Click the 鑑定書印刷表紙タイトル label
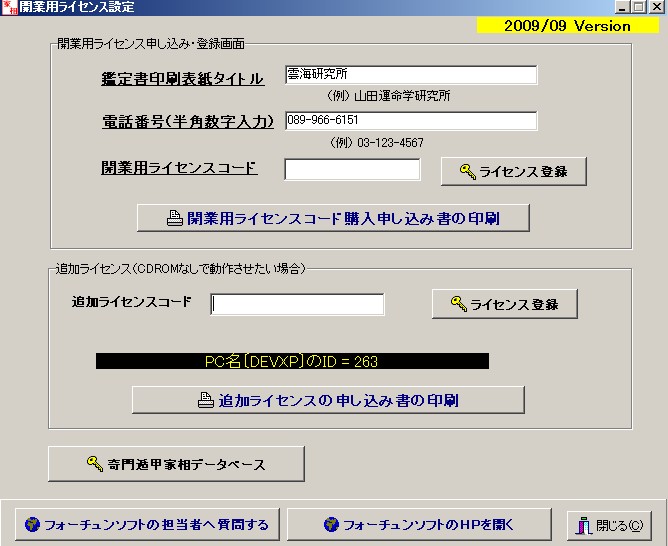The width and height of the screenshot is (668, 546). click(x=183, y=79)
